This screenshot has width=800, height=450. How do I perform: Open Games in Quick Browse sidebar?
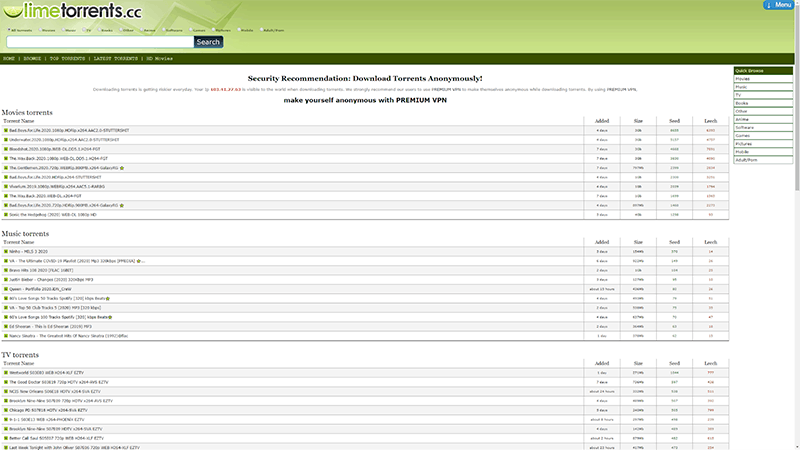(x=763, y=136)
